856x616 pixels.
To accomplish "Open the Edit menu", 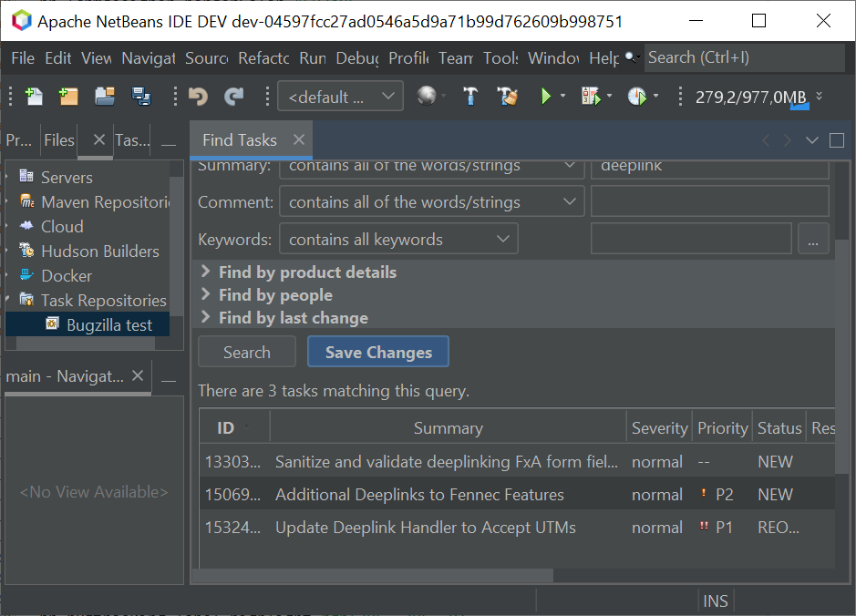I will 57,57.
